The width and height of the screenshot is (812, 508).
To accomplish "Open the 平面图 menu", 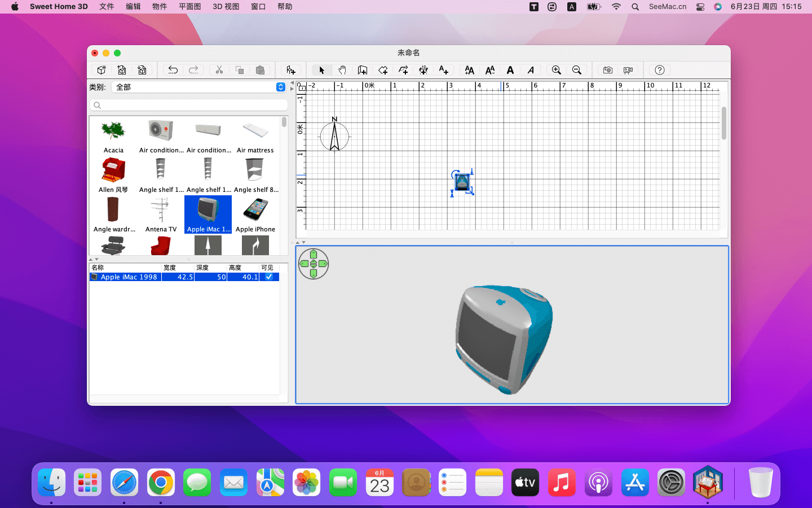I will pyautogui.click(x=190, y=7).
